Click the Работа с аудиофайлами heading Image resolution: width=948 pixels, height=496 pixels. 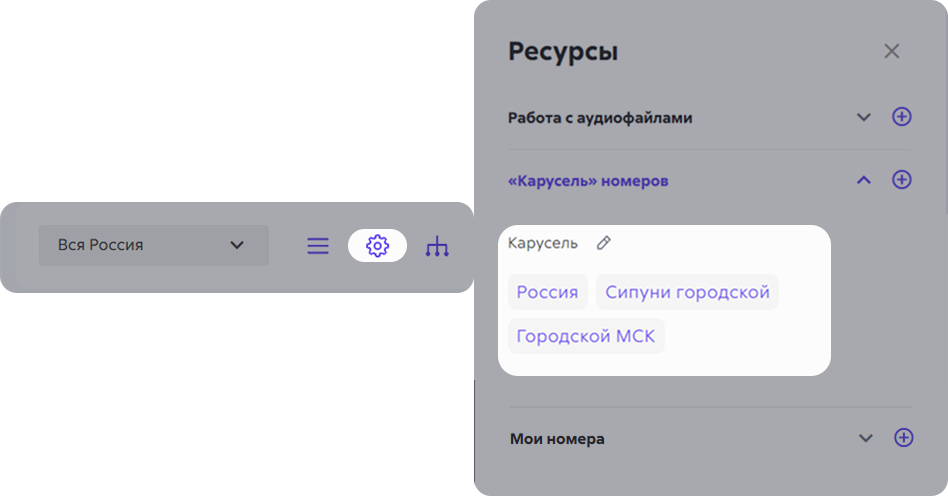(600, 118)
